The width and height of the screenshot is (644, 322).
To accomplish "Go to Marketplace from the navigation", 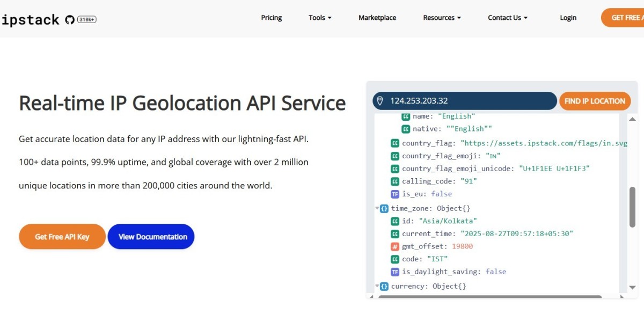I will coord(377,18).
